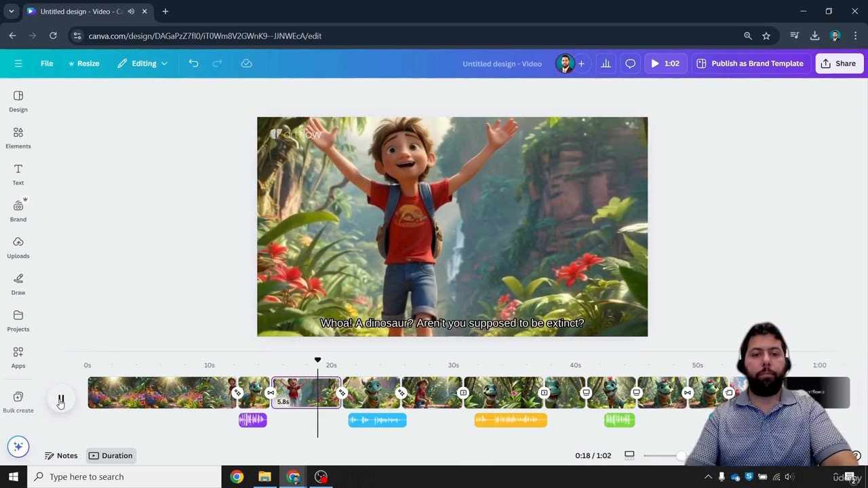This screenshot has width=868, height=488.
Task: Adjust the timeline zoom slider
Action: 681,455
